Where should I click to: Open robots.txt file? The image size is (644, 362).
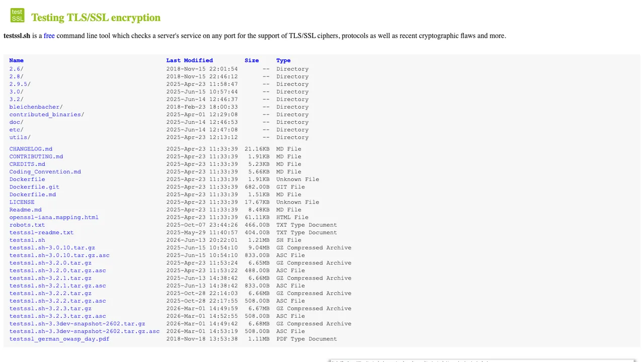coord(27,225)
